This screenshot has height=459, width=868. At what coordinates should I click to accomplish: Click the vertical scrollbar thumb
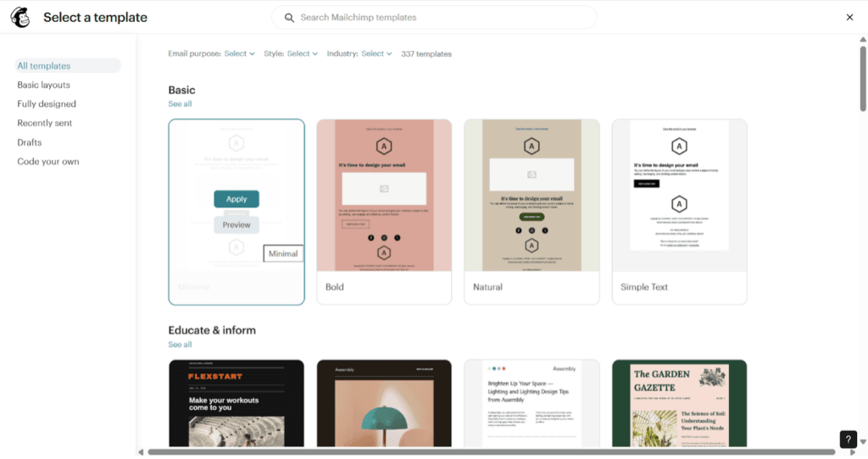(x=862, y=79)
